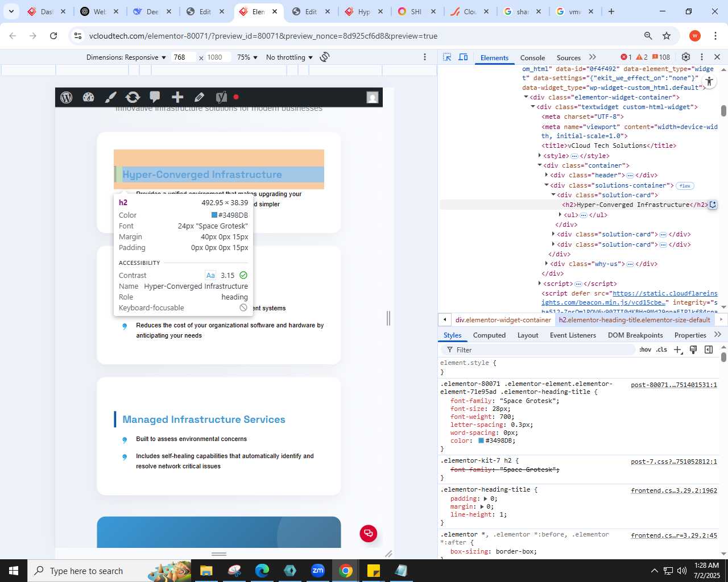
Task: Open the No throttling dropdown
Action: 289,57
